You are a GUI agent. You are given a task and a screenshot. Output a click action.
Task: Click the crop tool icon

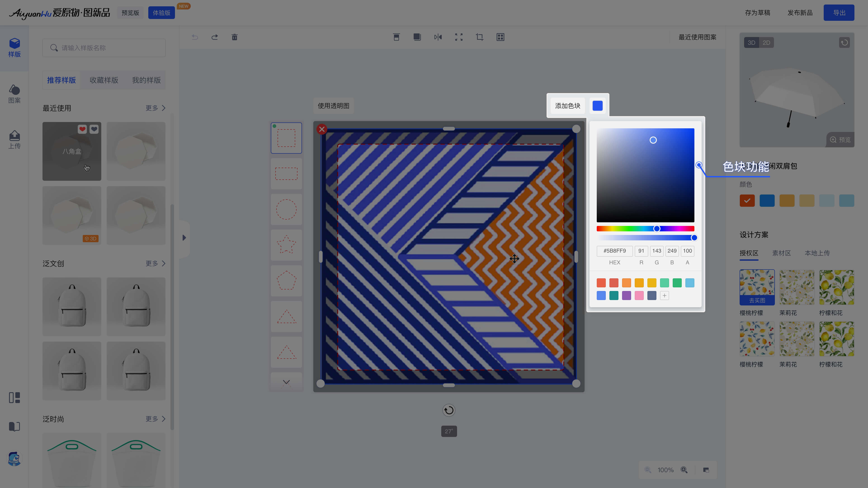click(479, 37)
